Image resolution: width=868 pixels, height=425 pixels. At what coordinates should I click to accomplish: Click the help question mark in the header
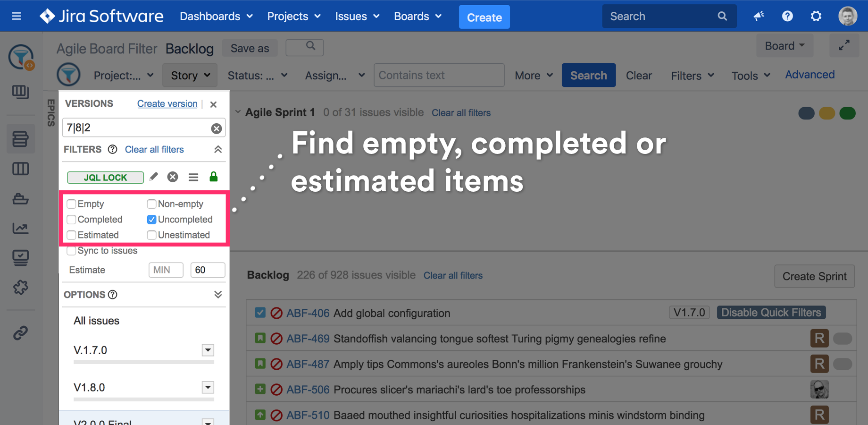(787, 17)
